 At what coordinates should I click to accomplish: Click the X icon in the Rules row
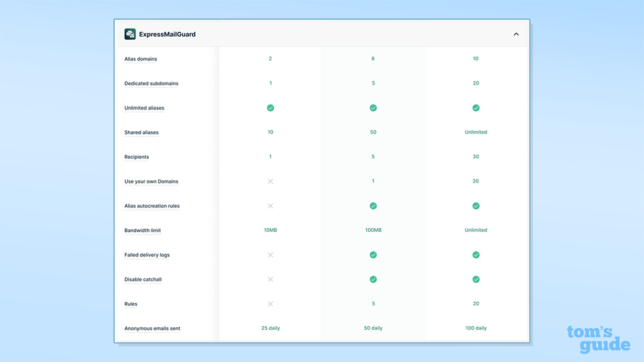coord(270,304)
